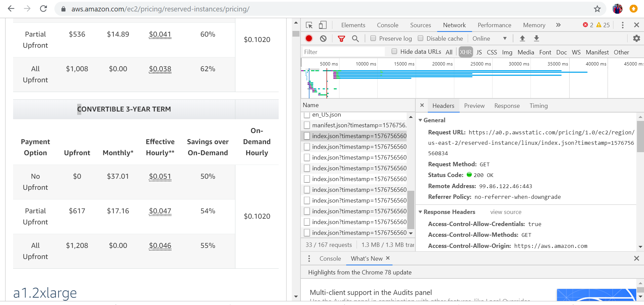Tick the Hide data URLs checkbox

coord(394,51)
